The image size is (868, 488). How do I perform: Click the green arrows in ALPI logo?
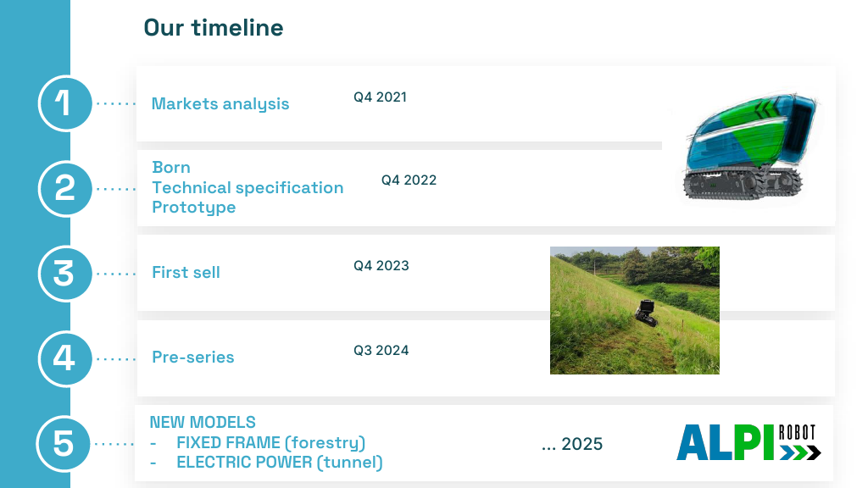pos(794,454)
